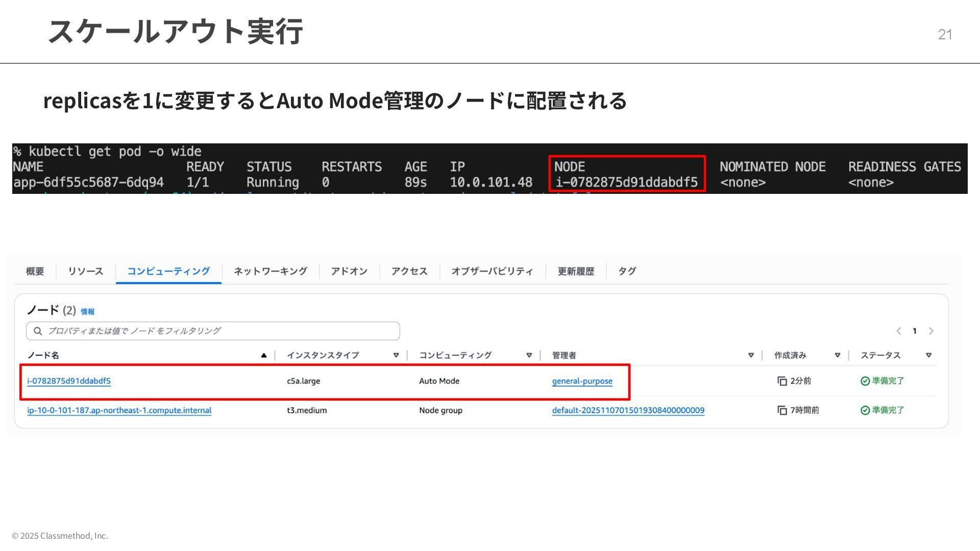Open the general-purpose manager link

click(x=582, y=381)
